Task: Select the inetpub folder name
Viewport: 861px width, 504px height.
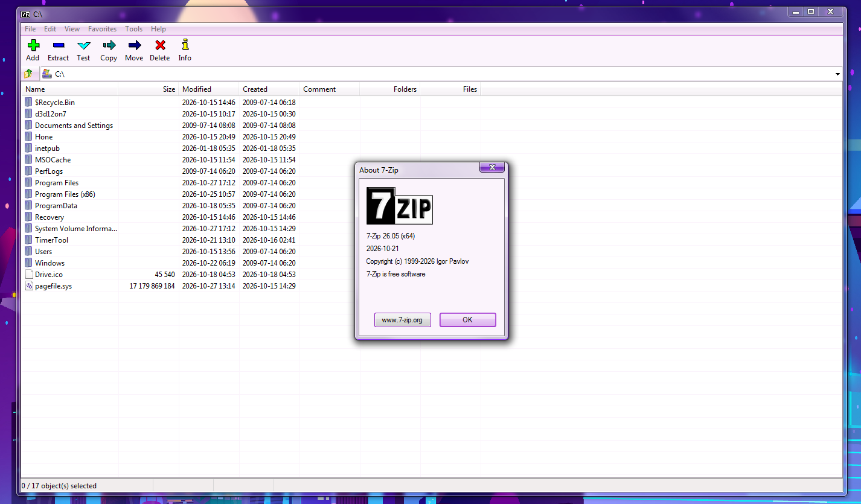Action: [47, 148]
